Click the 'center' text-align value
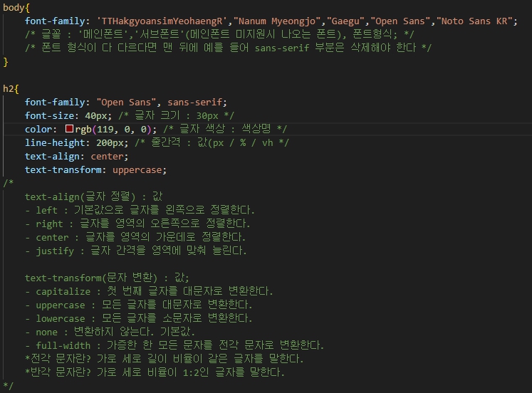 [107, 157]
